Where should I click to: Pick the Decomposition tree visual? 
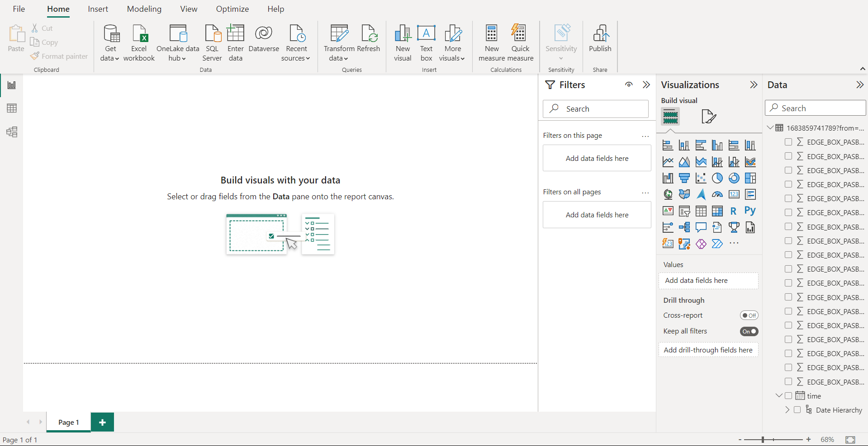point(684,227)
